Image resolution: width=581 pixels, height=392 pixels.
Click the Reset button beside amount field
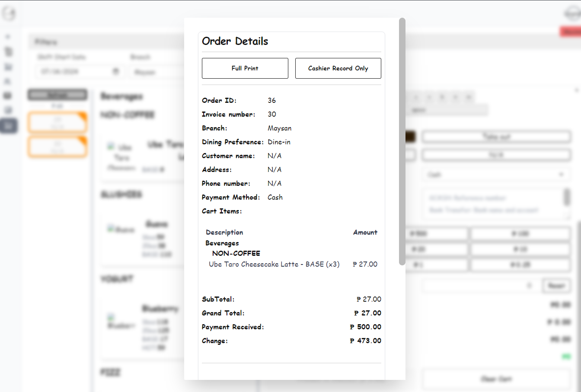pos(556,286)
